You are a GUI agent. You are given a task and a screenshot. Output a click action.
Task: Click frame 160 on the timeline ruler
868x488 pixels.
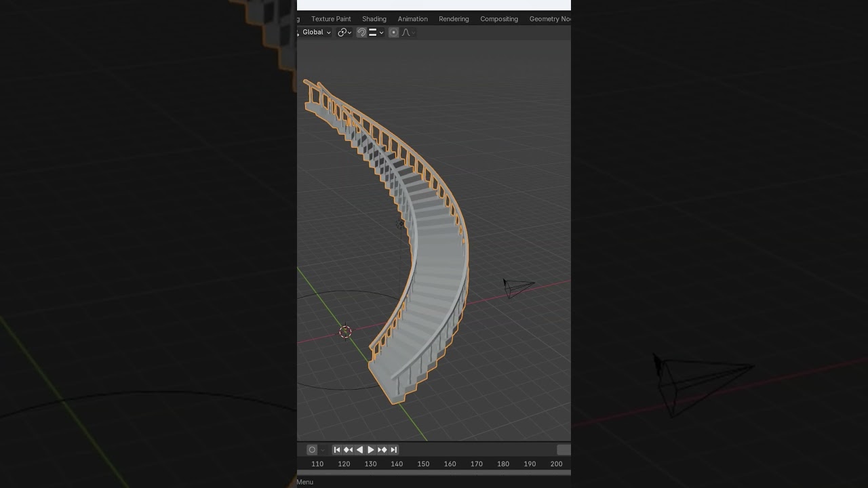tap(450, 464)
